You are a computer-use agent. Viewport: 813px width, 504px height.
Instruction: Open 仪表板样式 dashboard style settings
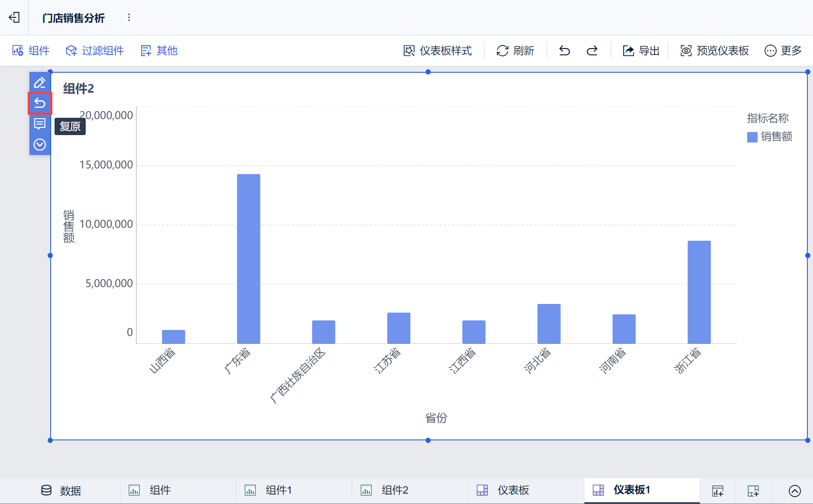click(437, 51)
